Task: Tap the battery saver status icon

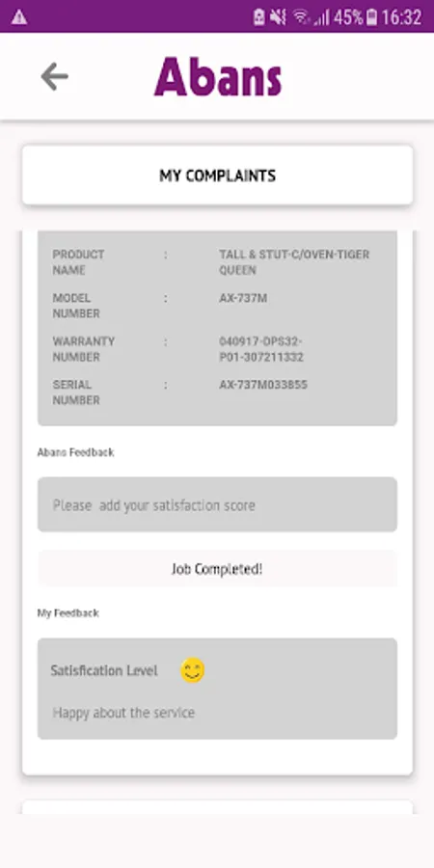Action: [258, 17]
